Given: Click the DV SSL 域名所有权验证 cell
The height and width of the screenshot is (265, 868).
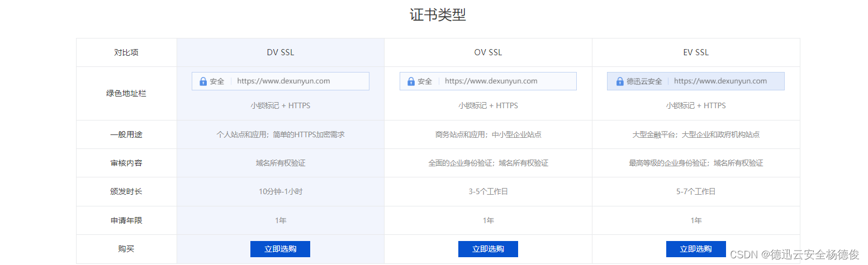Looking at the screenshot, I should pyautogui.click(x=280, y=163).
